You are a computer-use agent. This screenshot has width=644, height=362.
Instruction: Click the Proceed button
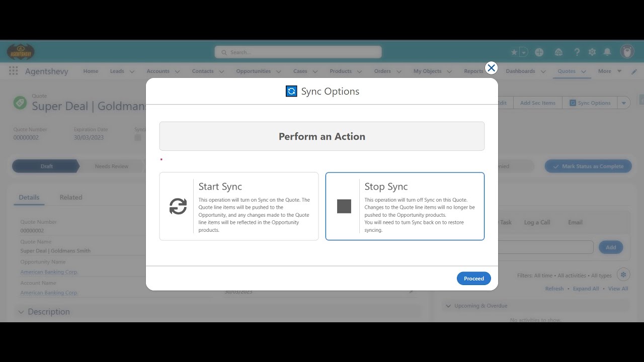[x=474, y=279]
